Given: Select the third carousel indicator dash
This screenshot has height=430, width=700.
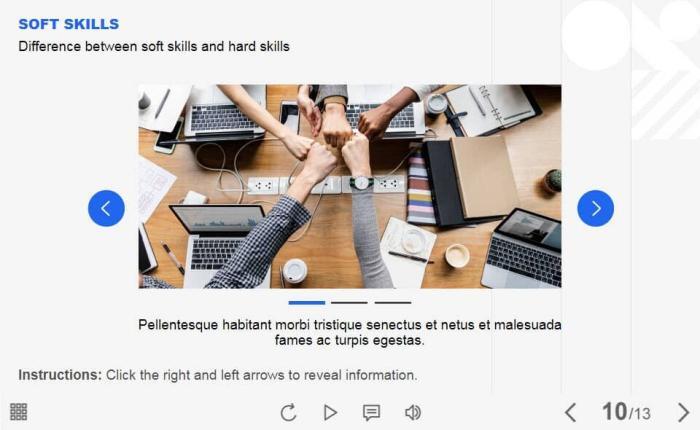Looking at the screenshot, I should coord(393,303).
